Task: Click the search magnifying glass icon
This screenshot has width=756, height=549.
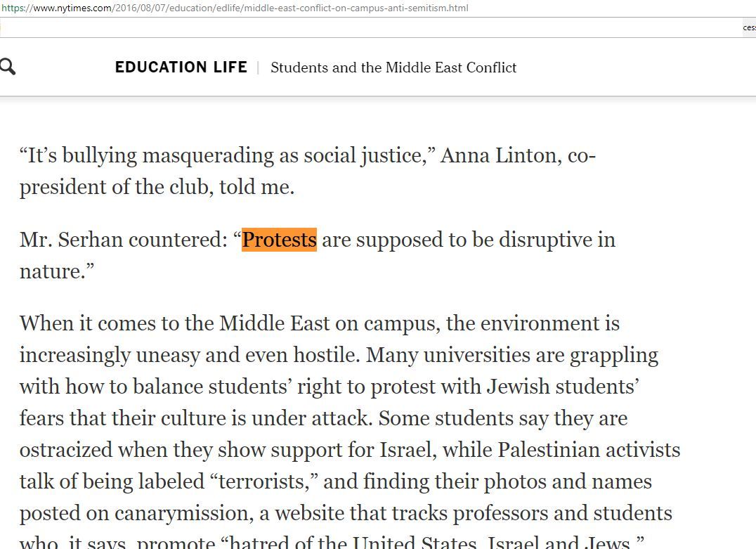Action: (8, 67)
